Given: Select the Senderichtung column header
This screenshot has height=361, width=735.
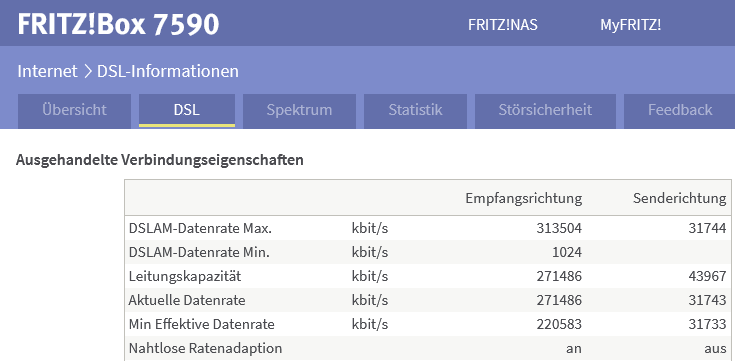Looking at the screenshot, I should click(x=680, y=198).
